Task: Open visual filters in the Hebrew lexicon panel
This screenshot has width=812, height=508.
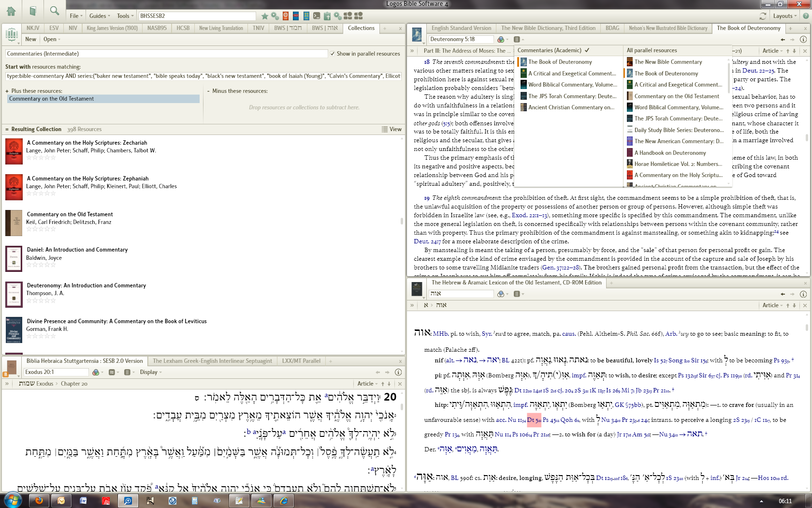Action: coord(501,294)
